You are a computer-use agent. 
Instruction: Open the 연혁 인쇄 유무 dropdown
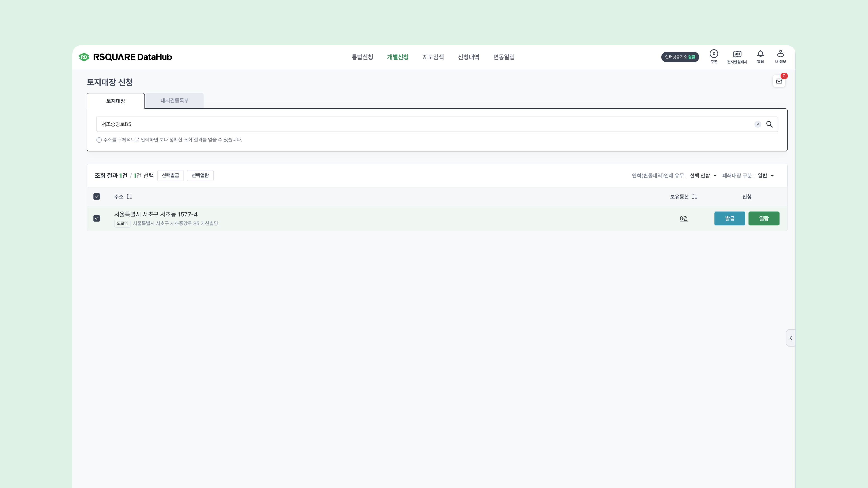[703, 176]
